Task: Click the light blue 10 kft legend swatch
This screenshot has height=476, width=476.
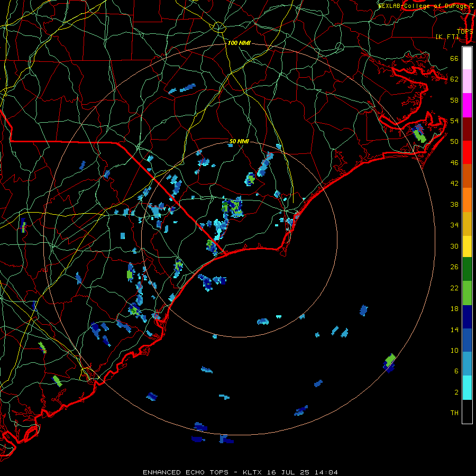Action: pyautogui.click(x=467, y=364)
